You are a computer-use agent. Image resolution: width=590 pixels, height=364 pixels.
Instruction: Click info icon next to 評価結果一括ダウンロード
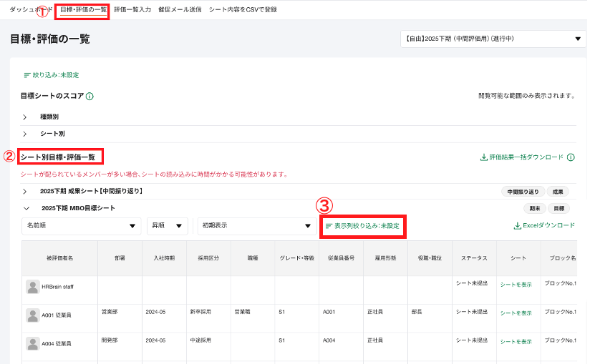(x=571, y=157)
